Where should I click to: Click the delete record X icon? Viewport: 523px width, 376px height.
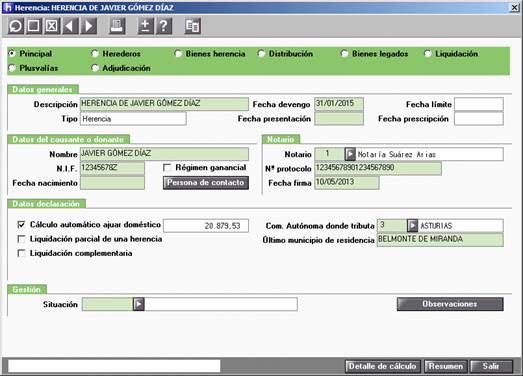(52, 26)
